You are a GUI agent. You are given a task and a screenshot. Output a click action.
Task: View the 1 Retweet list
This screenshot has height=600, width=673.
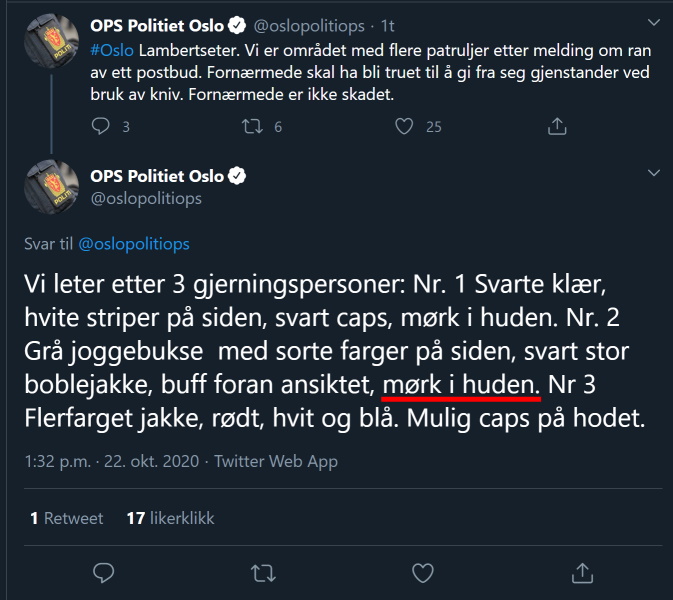click(x=67, y=518)
